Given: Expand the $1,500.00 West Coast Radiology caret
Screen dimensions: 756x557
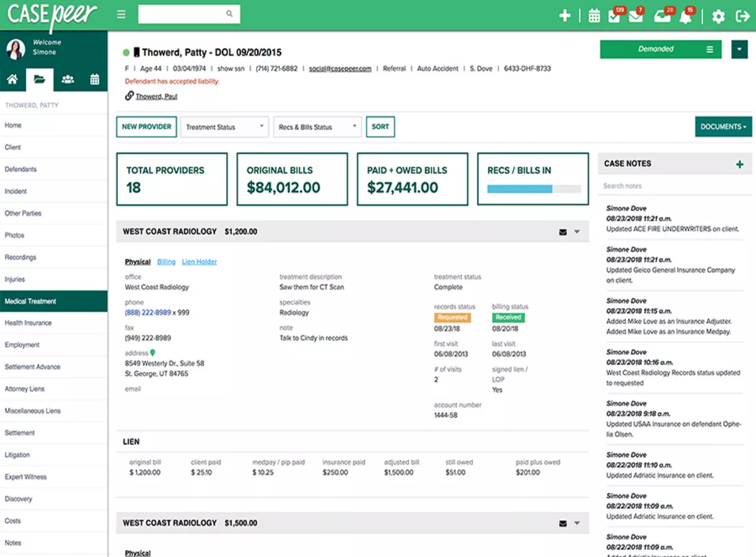Looking at the screenshot, I should click(577, 523).
